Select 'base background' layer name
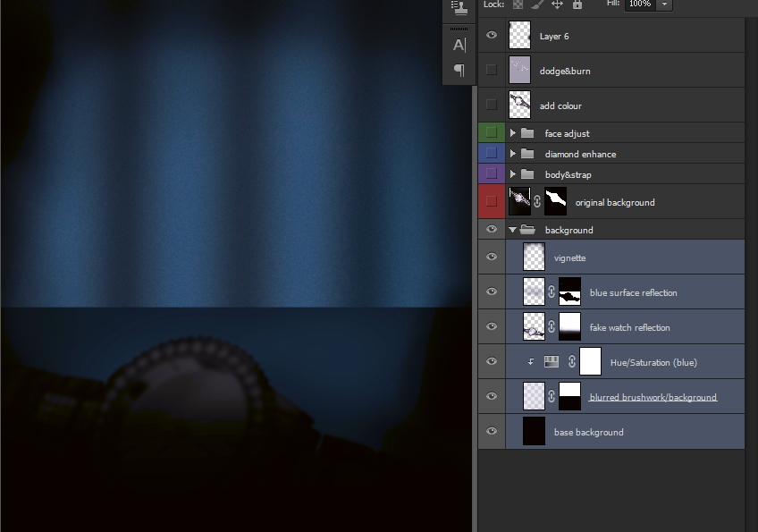Image resolution: width=758 pixels, height=532 pixels. tap(588, 433)
